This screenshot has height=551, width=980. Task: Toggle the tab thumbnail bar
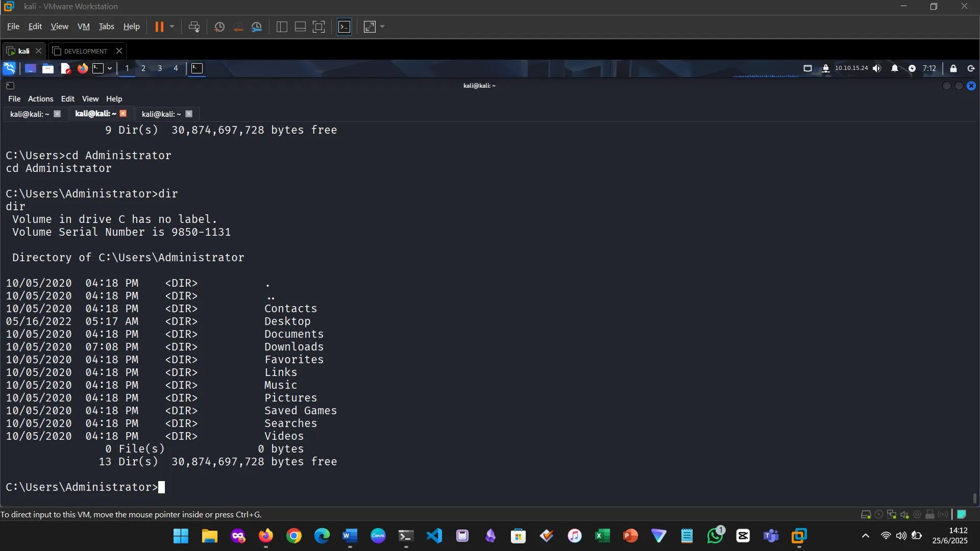pyautogui.click(x=300, y=27)
